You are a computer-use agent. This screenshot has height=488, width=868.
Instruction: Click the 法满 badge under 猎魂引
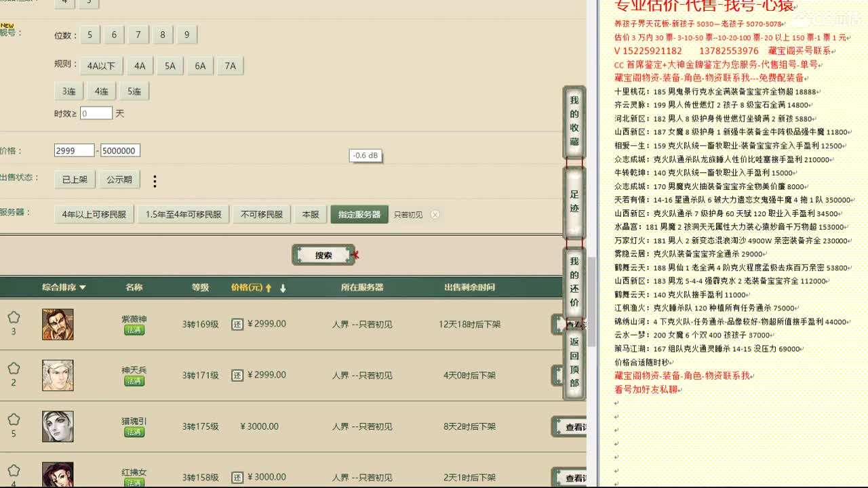[134, 432]
